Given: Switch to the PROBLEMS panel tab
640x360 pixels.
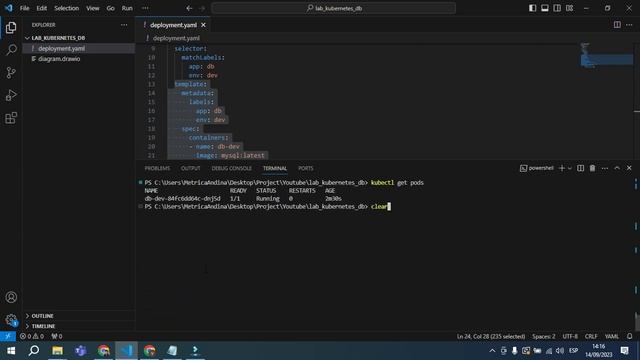Looking at the screenshot, I should (157, 168).
